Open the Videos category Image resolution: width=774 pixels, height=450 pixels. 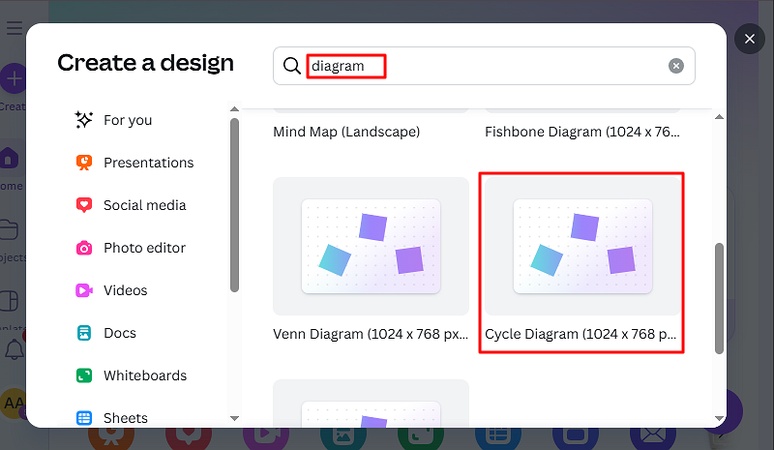(125, 290)
